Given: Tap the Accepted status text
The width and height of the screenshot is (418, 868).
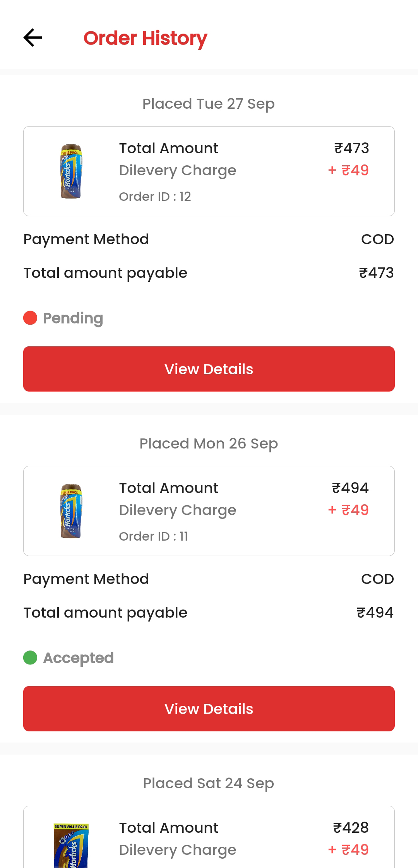Looking at the screenshot, I should tap(78, 658).
